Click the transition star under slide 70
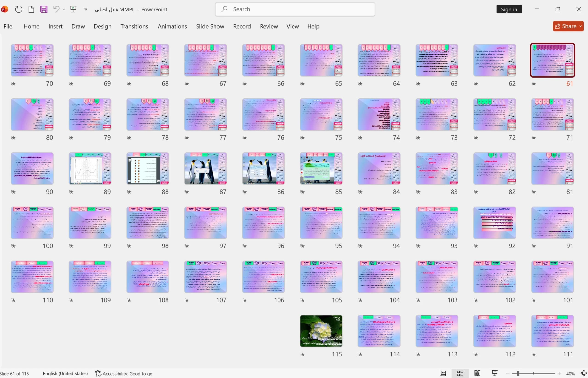The height and width of the screenshot is (378, 588). (x=13, y=84)
